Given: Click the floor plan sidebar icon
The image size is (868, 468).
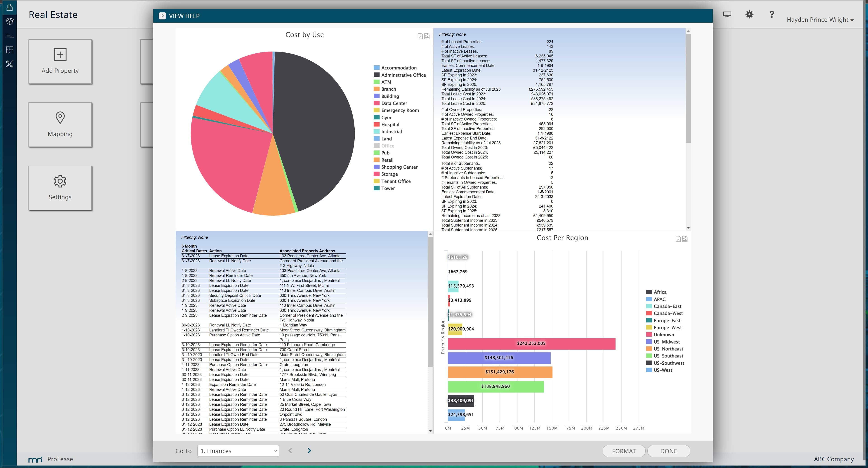Looking at the screenshot, I should (9, 50).
